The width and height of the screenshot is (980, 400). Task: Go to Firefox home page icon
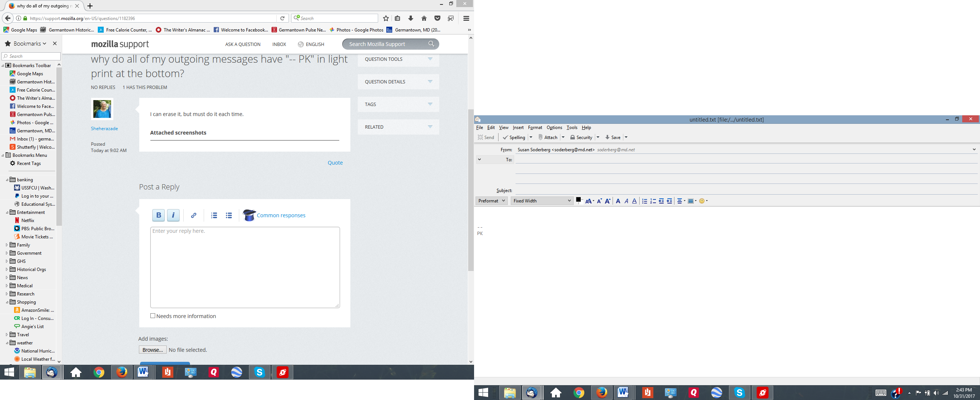pos(424,18)
